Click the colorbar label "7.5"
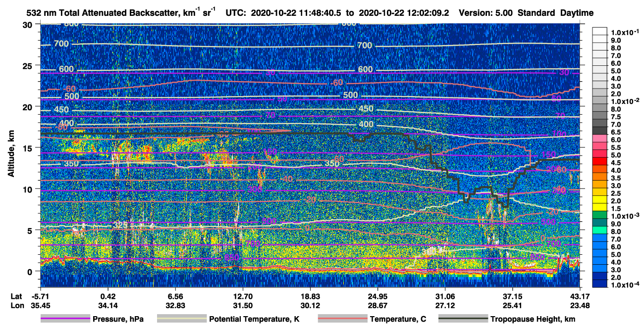Screen dimensions: 644x330 [x=616, y=117]
